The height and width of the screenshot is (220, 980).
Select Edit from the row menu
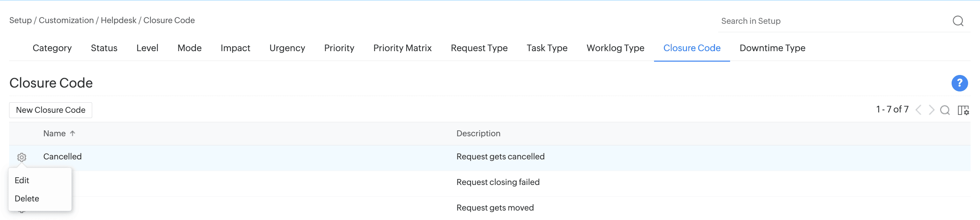tap(22, 180)
